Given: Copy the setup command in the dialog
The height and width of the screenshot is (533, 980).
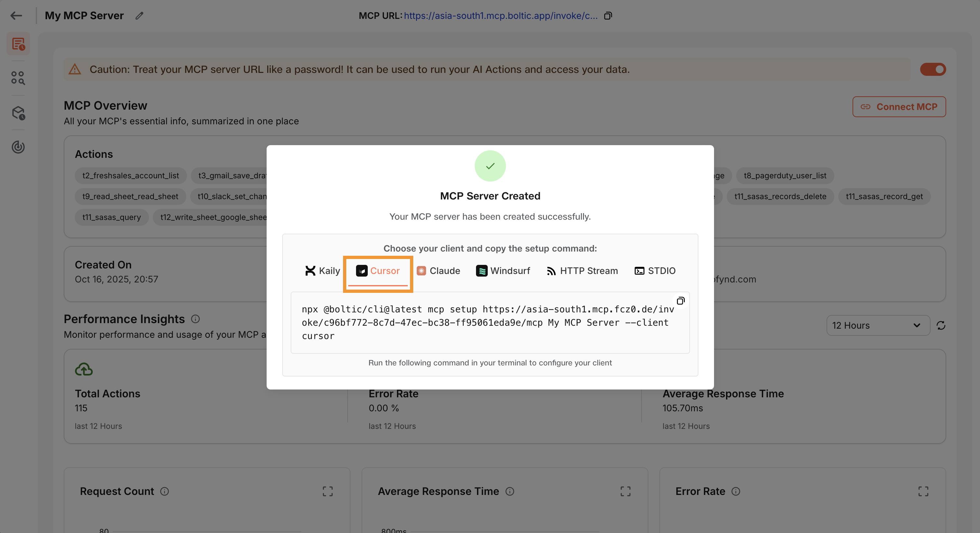Looking at the screenshot, I should 680,301.
